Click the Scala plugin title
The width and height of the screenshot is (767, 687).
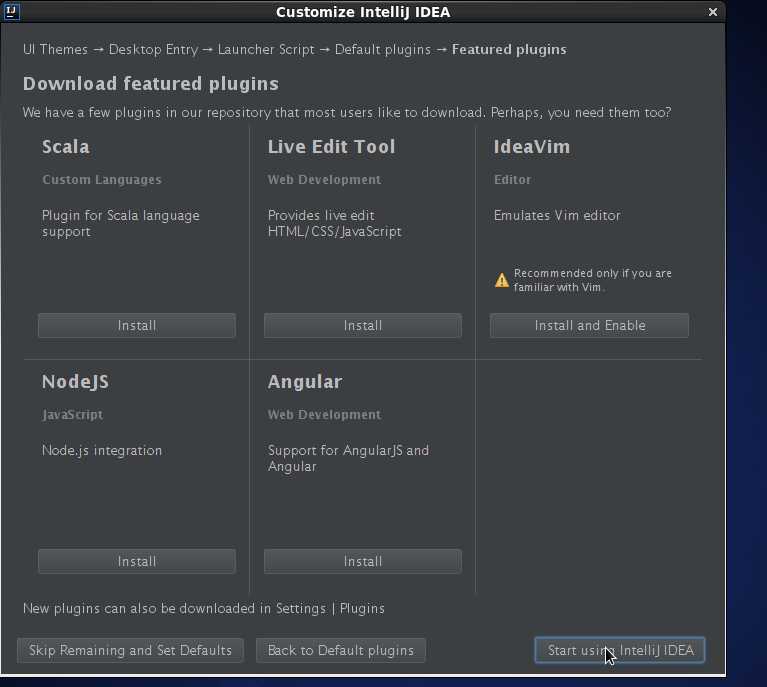pos(66,147)
